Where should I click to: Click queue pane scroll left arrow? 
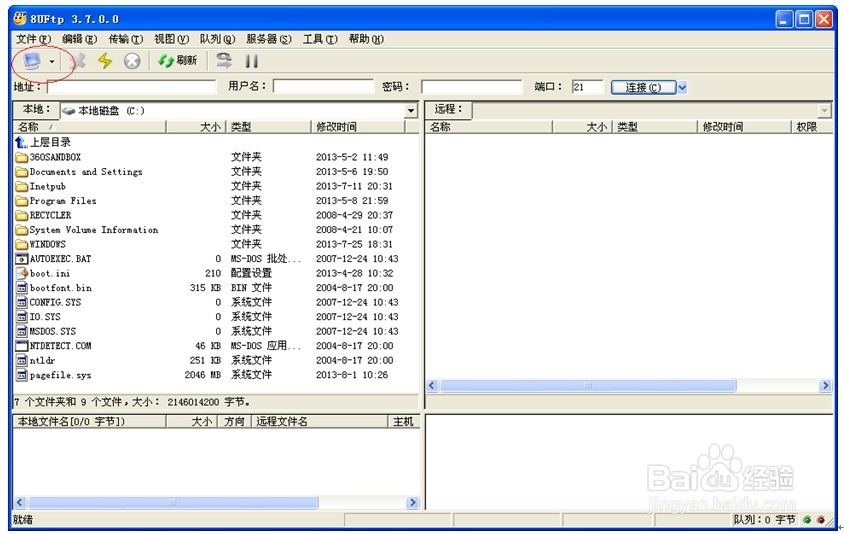[x=20, y=503]
